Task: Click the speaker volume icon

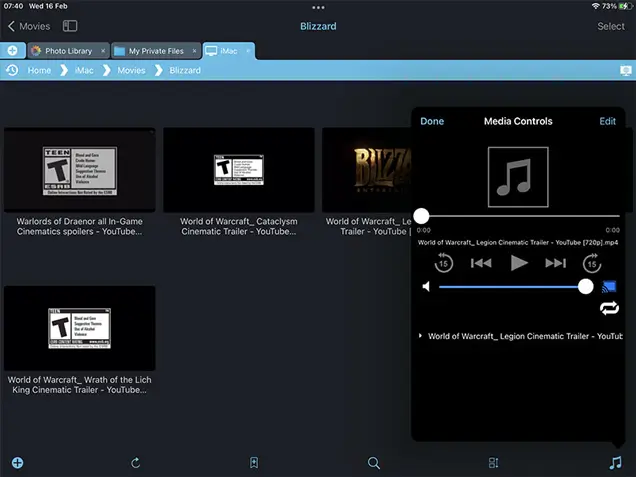Action: pyautogui.click(x=426, y=286)
